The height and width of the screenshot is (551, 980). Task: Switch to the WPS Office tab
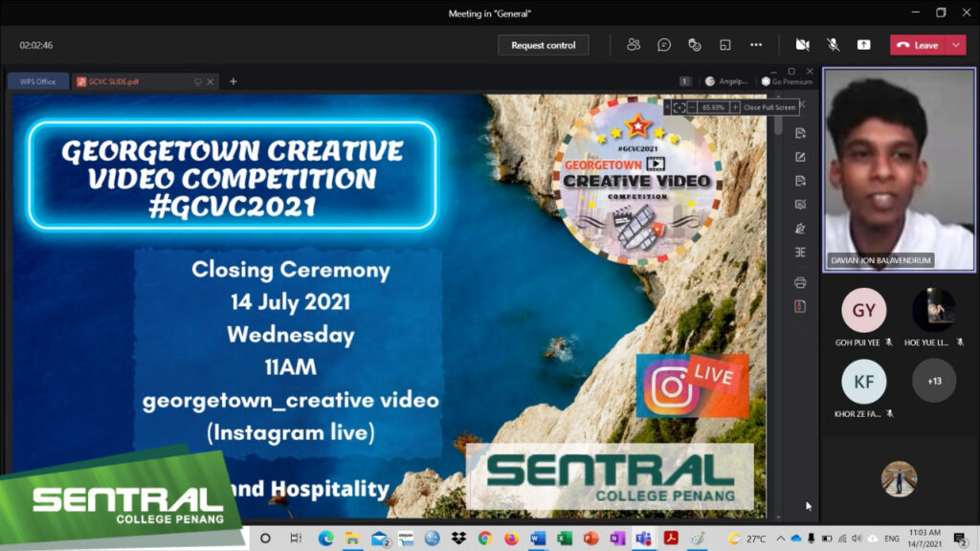coord(36,81)
